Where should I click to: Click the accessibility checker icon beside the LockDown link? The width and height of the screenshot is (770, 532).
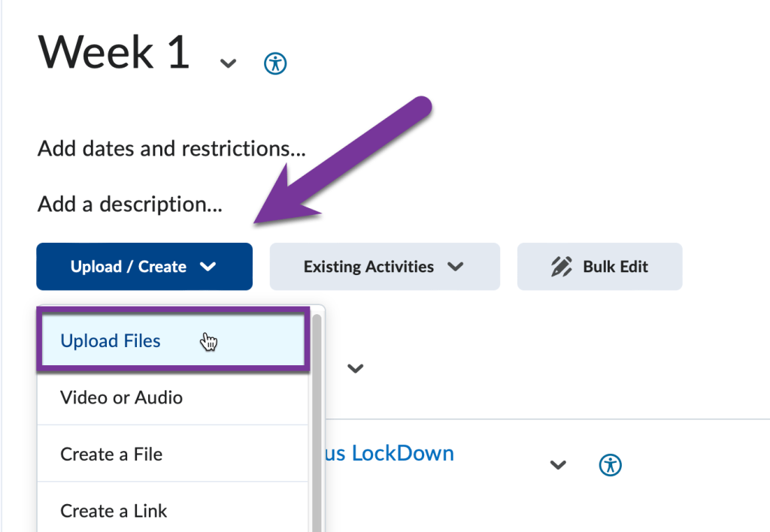click(611, 464)
